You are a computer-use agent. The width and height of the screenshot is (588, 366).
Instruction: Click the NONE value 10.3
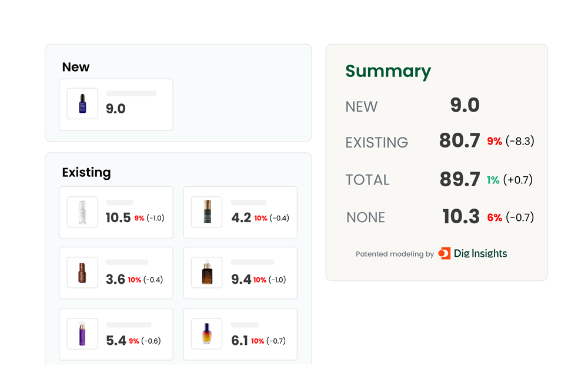(x=461, y=217)
